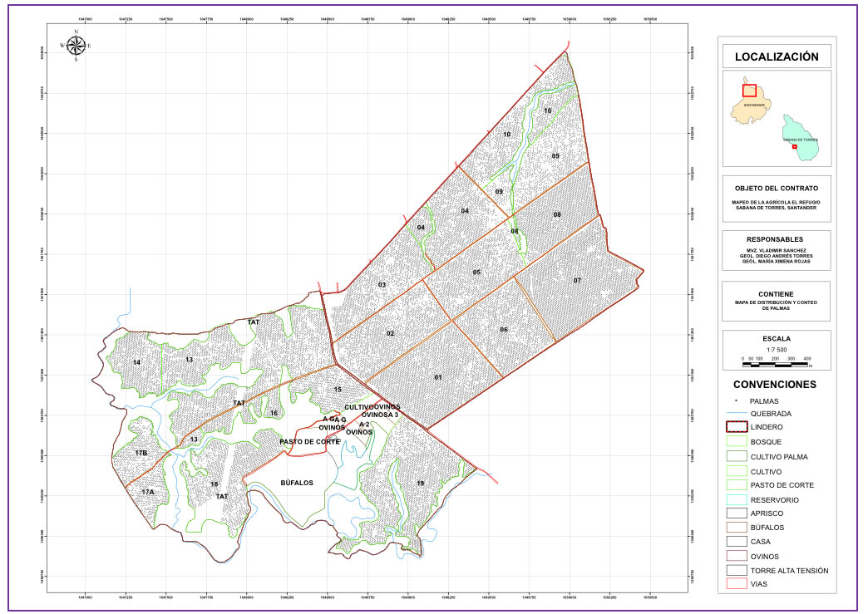This screenshot has height=614, width=868.
Task: Click the CULTIVO legend label below CULTIVO PALMA
Action: (x=766, y=472)
